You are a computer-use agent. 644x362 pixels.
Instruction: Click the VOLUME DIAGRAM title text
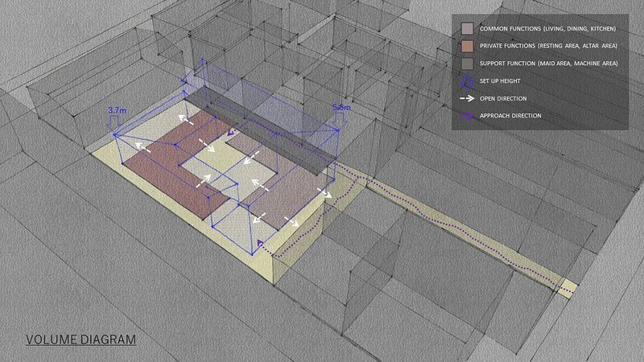click(80, 339)
